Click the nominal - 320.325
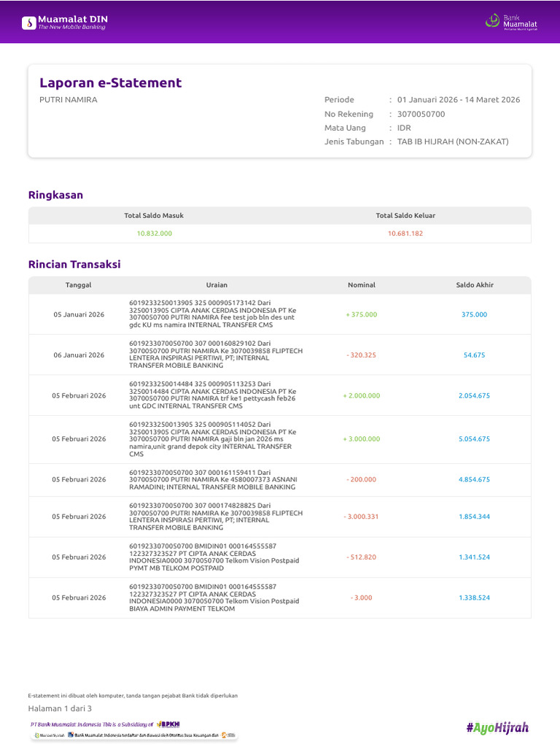Screen dimensions: 560x747 (x=362, y=355)
